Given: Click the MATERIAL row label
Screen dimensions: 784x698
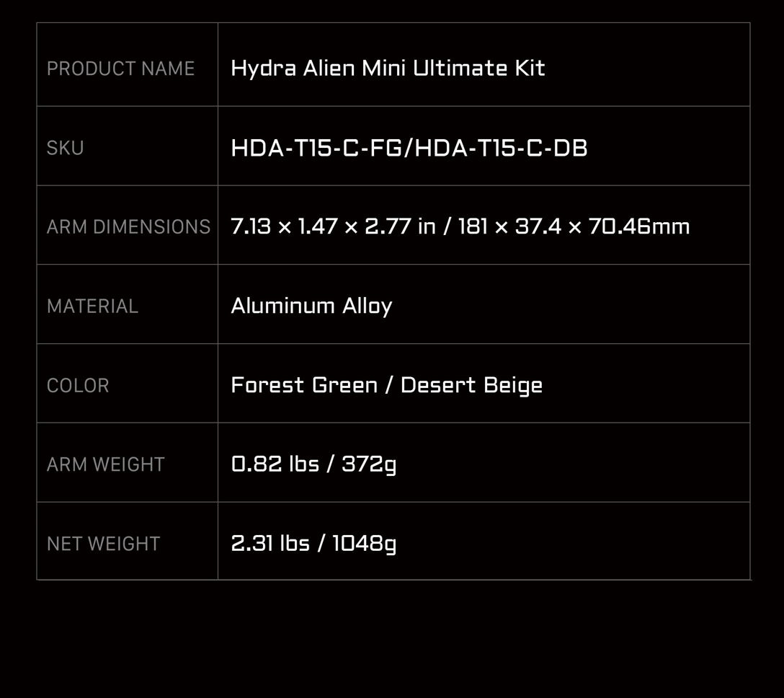Looking at the screenshot, I should 92,306.
